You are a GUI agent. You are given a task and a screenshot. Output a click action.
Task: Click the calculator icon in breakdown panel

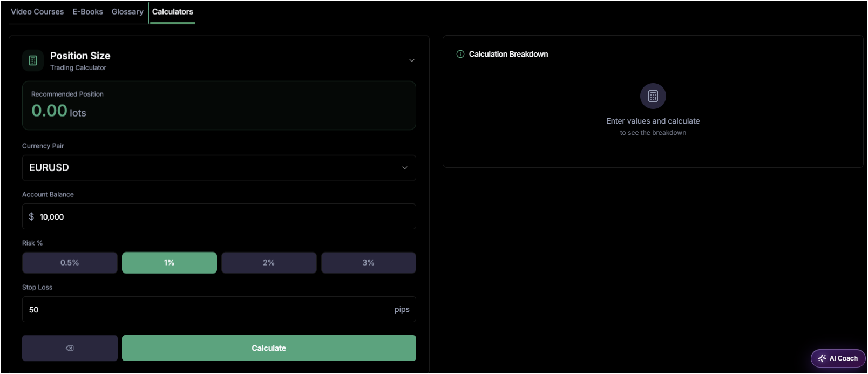pyautogui.click(x=653, y=96)
